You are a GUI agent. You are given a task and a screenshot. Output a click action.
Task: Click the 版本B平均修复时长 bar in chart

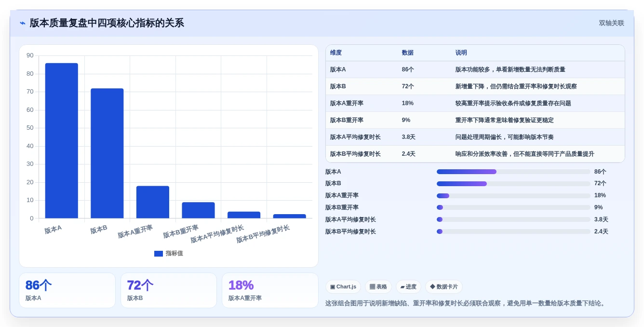[x=289, y=216]
